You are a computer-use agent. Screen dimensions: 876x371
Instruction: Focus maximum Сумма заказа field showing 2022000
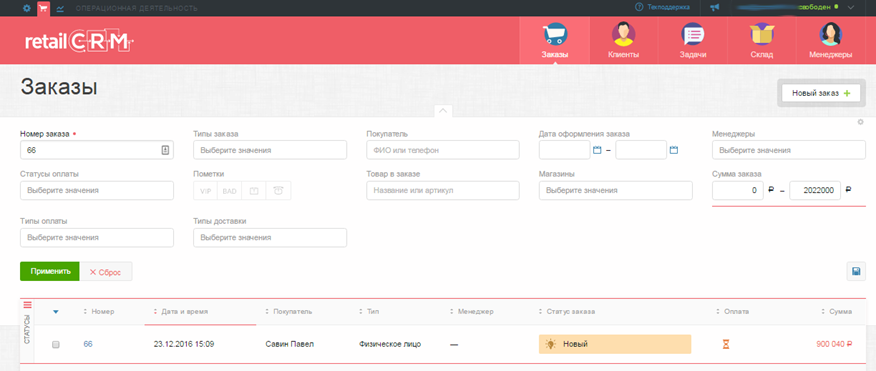click(x=815, y=191)
